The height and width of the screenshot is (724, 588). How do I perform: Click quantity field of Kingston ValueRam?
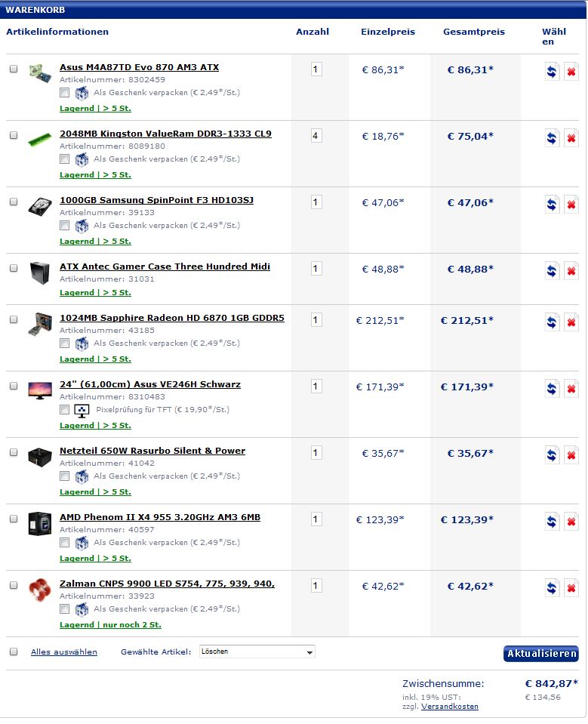click(316, 136)
